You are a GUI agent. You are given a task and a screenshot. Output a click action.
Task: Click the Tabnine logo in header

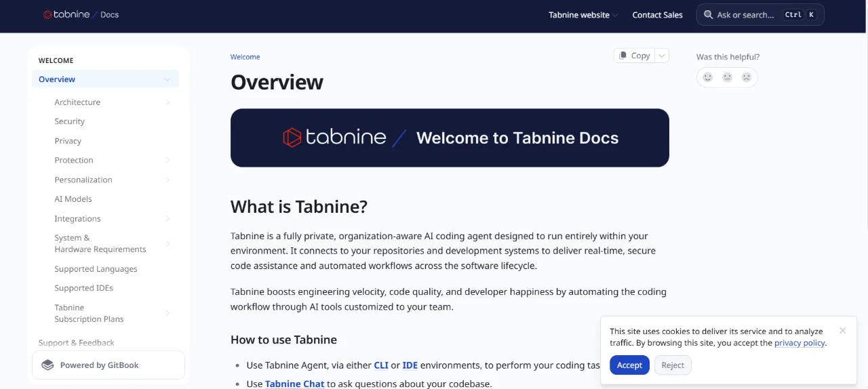pyautogui.click(x=66, y=14)
